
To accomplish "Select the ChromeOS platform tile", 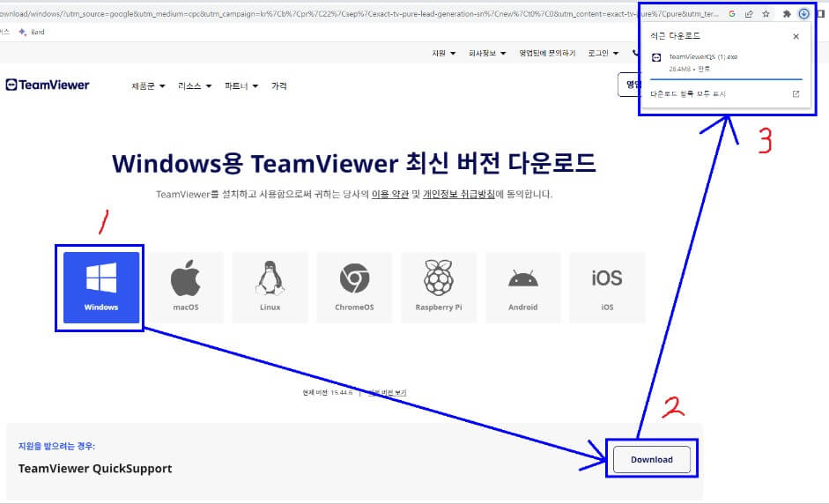I will tap(354, 287).
